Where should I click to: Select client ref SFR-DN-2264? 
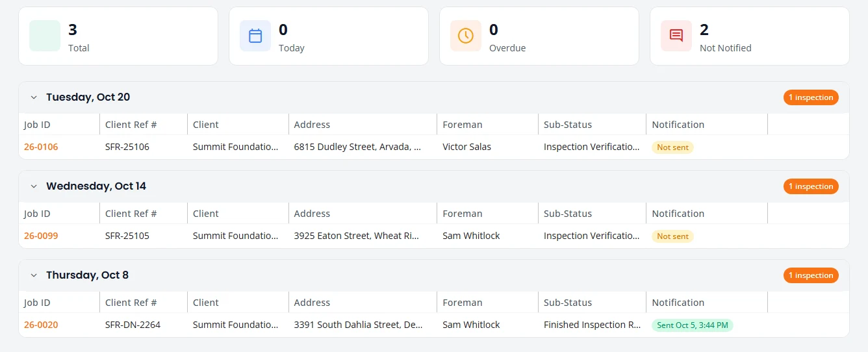(x=133, y=325)
